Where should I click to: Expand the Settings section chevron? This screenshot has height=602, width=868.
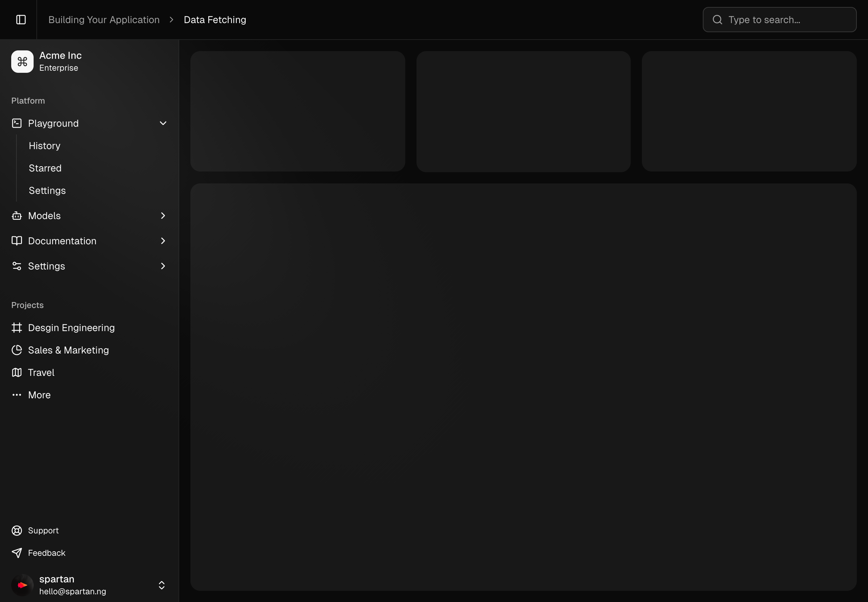pyautogui.click(x=163, y=266)
